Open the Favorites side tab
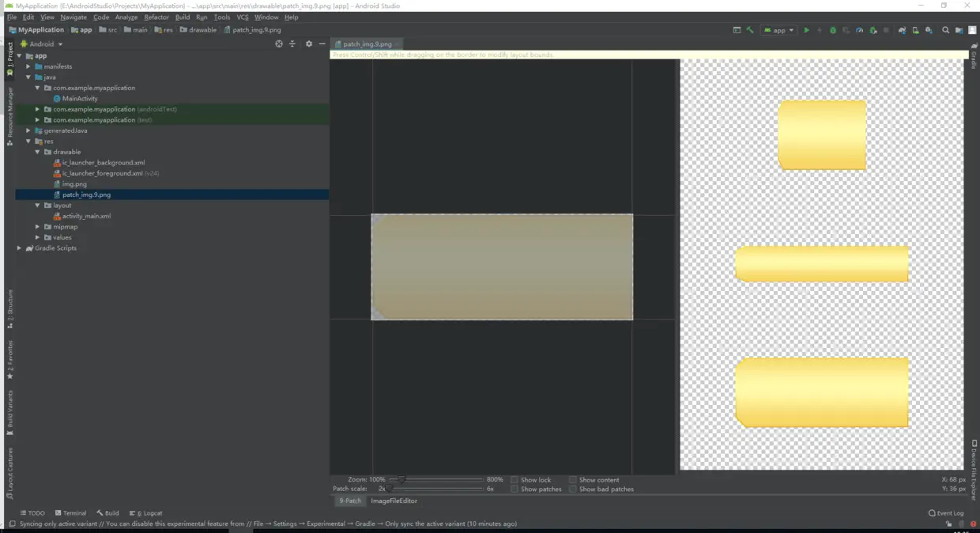The height and width of the screenshot is (533, 980). [x=9, y=360]
